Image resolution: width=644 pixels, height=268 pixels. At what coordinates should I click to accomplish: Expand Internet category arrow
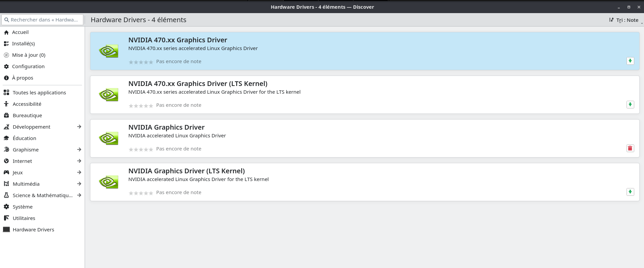coord(79,161)
